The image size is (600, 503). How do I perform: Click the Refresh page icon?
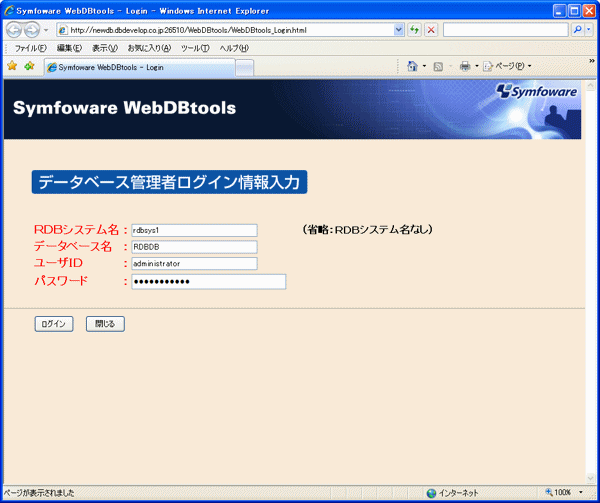(x=414, y=30)
